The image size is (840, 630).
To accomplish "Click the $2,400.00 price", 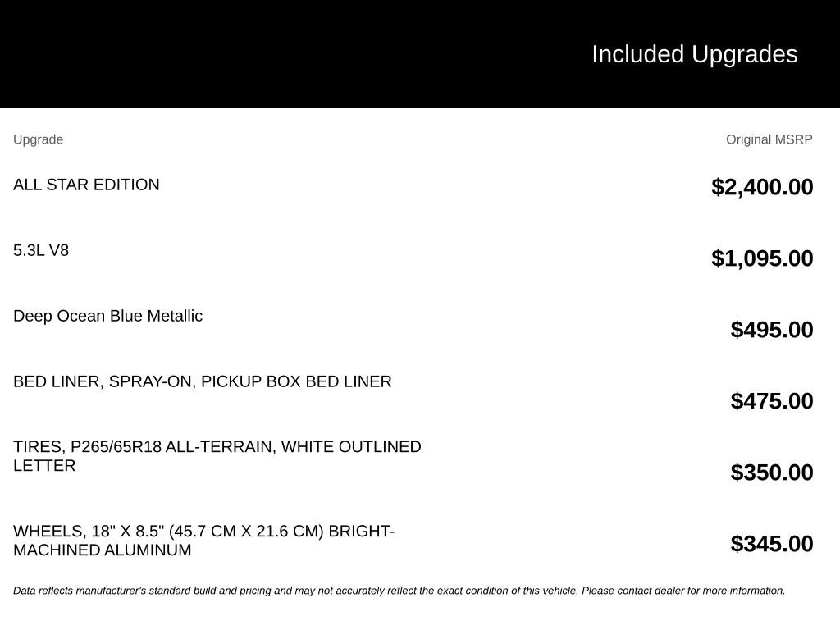I will tap(762, 187).
